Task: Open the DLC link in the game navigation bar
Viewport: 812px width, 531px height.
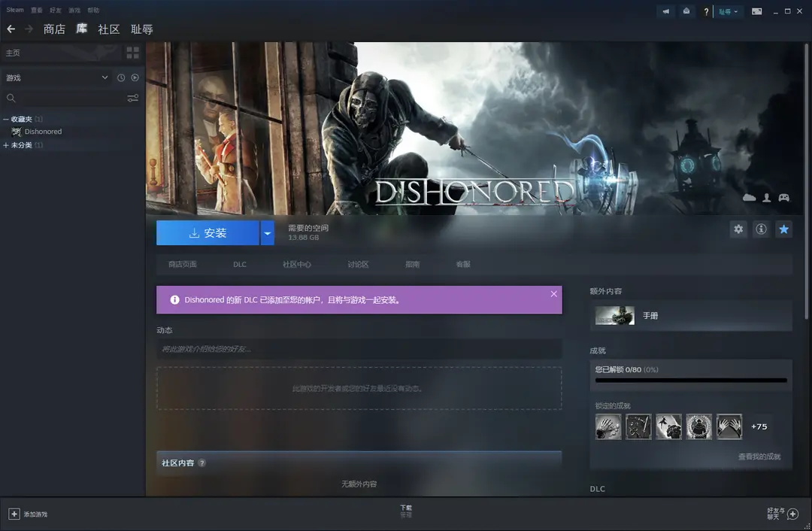Action: [x=240, y=264]
